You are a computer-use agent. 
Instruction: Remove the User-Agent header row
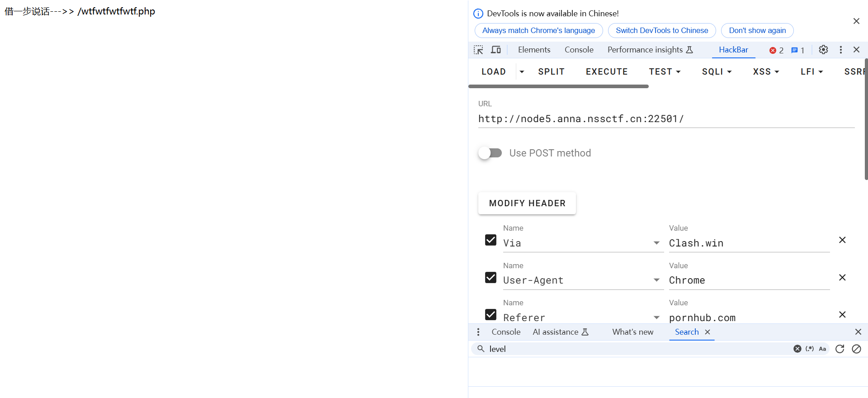tap(842, 277)
